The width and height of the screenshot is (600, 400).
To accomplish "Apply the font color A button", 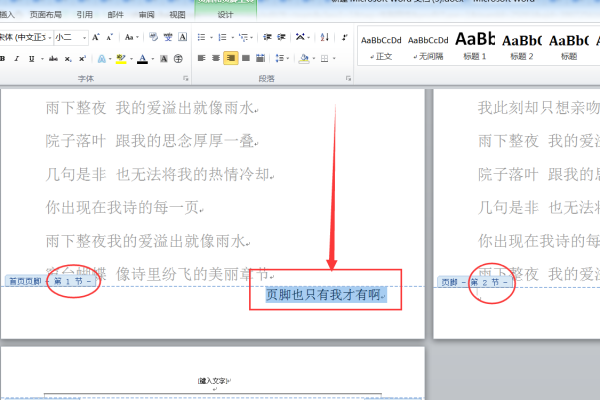I will point(142,59).
